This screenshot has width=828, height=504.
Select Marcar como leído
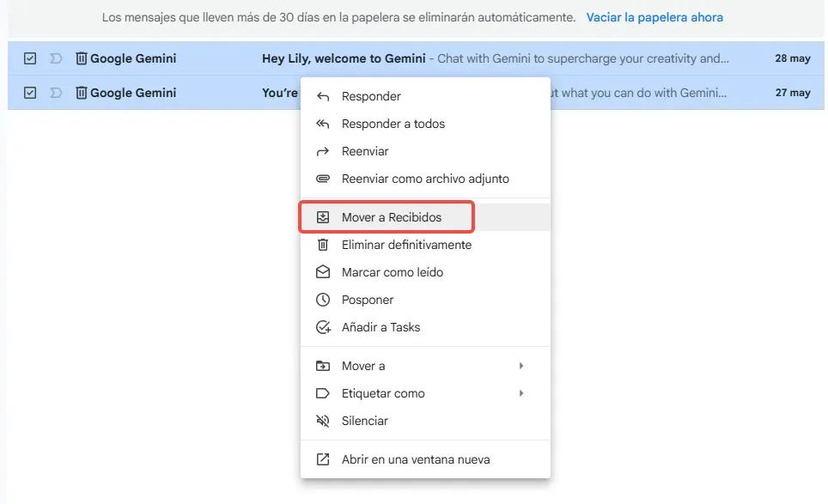[425, 272]
